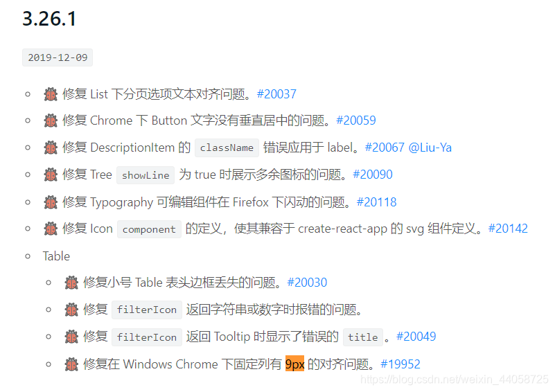Click the bug icon beside DescriptionItem entry
Image resolution: width=555 pixels, height=392 pixels.
pyautogui.click(x=51, y=148)
